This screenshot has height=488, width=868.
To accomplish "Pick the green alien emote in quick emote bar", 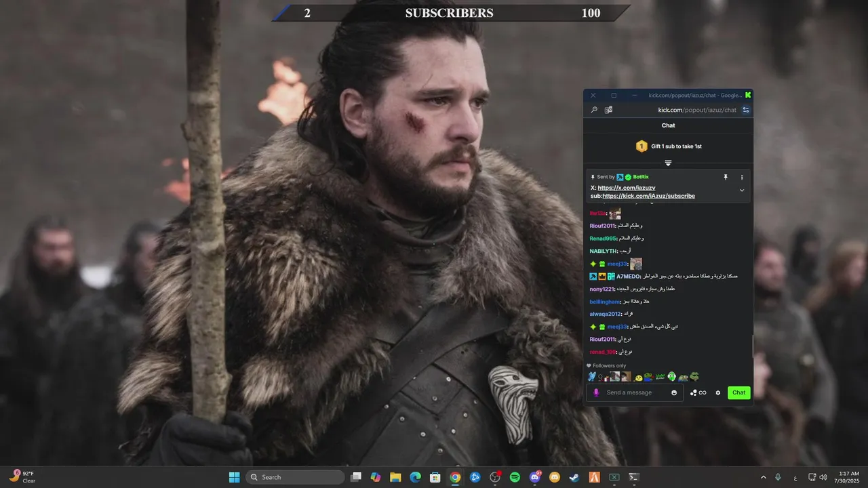I will click(671, 377).
